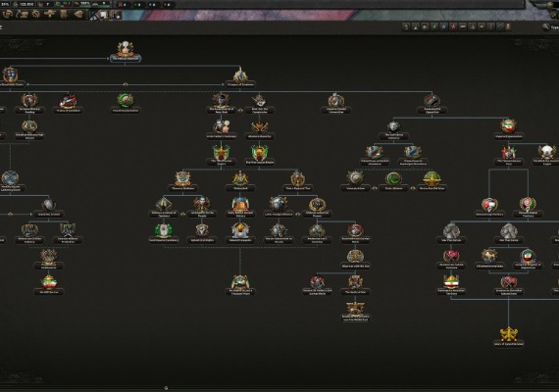Choose the skull icon focus beside Imperial Expansionism branch
Image resolution: width=559 pixels, height=392 pixels.
pos(546,156)
